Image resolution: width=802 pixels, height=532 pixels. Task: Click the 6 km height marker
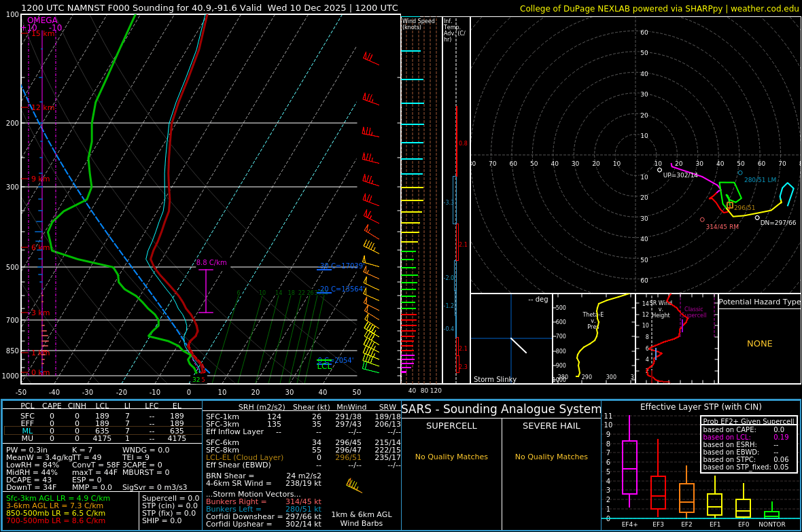pyautogui.click(x=40, y=247)
